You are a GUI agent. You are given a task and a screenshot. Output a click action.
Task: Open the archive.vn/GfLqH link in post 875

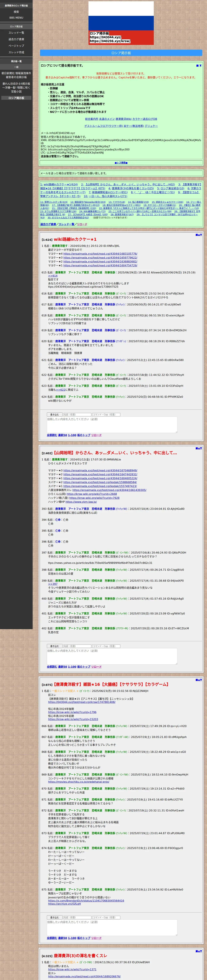click(64, 904)
